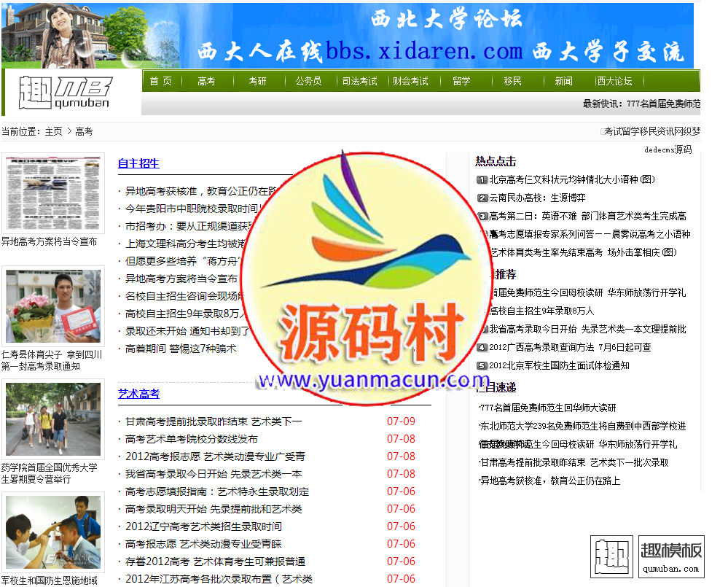Open the 西大论坛 nav item
Viewport: 728px width, 587px height.
614,81
